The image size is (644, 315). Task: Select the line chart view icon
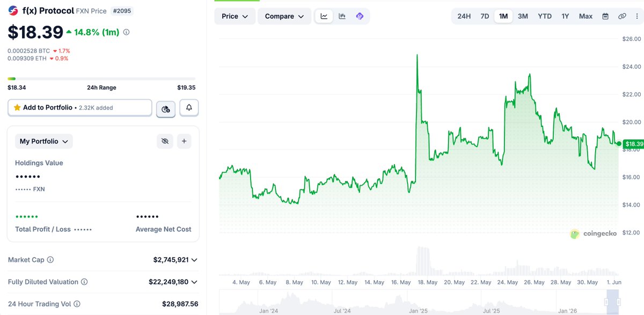tap(324, 16)
